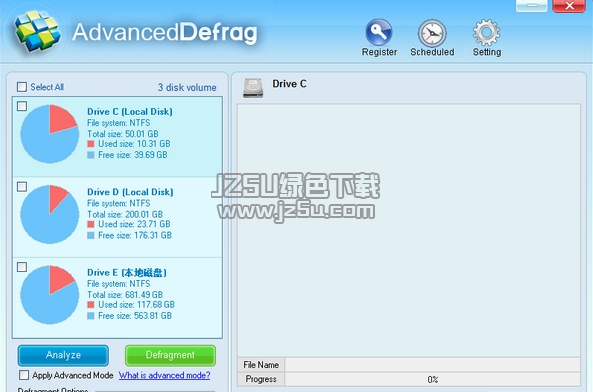Minimize the AdvancedDefrag window

(x=531, y=6)
